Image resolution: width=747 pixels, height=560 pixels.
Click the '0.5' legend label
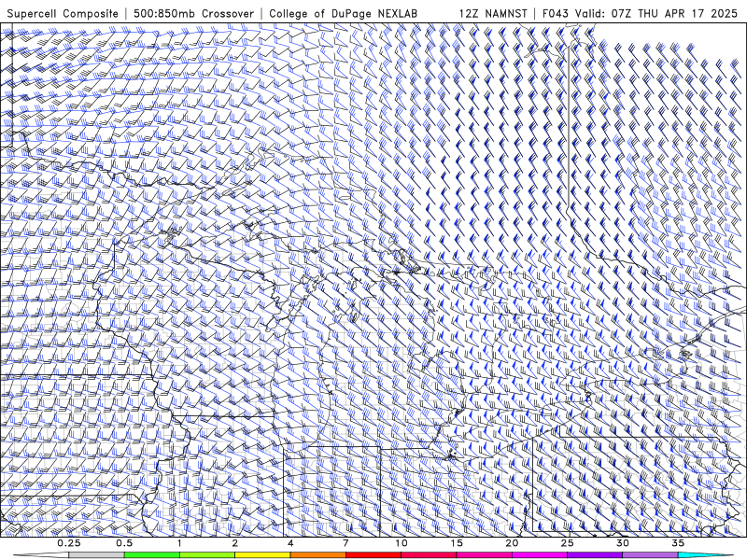(124, 543)
